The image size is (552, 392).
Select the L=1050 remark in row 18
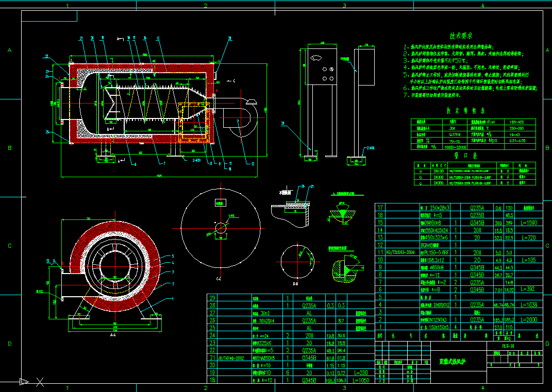(360, 380)
